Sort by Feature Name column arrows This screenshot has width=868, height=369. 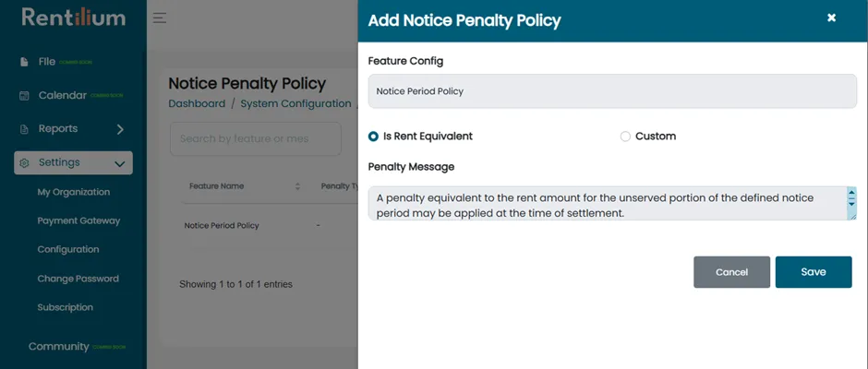(x=297, y=186)
